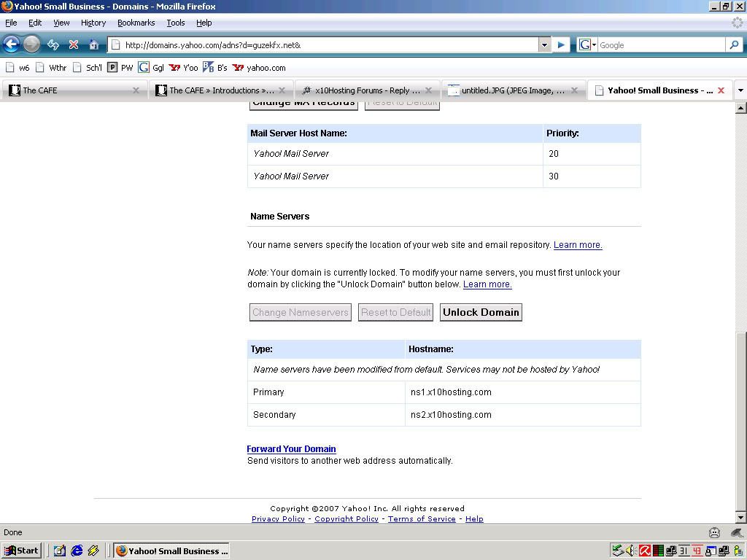Click the page scrollbar down arrow
Viewport: 747px width, 560px height.
point(741,518)
